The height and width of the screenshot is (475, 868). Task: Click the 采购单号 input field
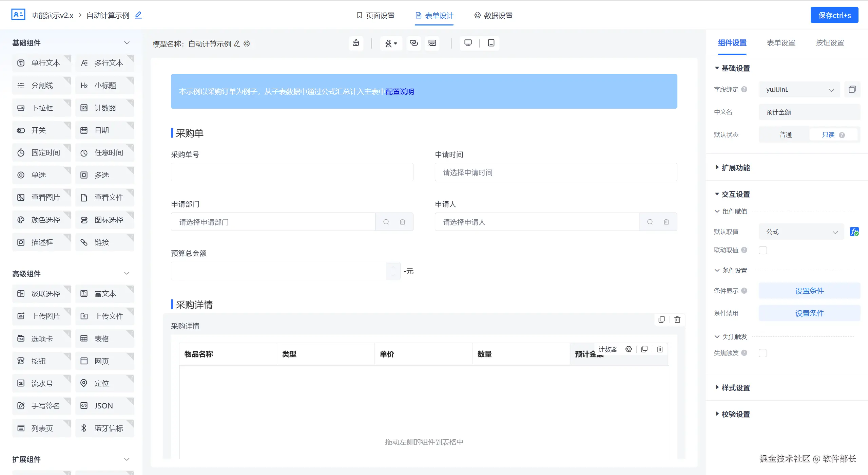[x=292, y=172]
